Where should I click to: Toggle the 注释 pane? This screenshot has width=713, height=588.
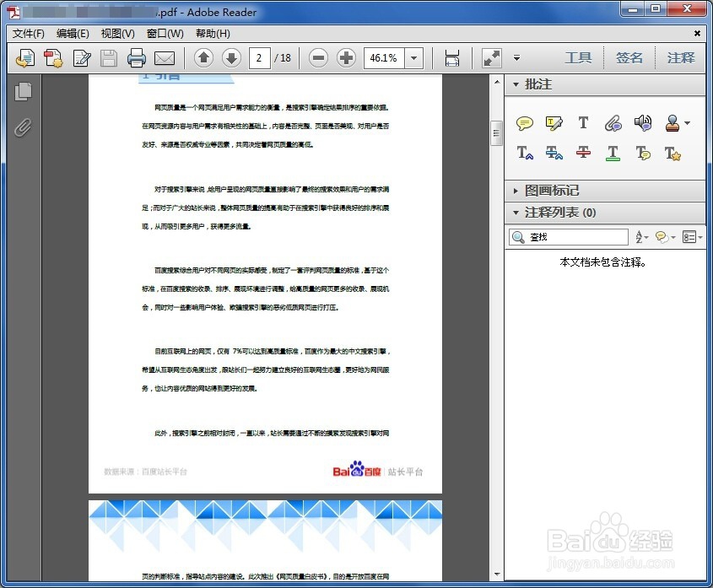(x=681, y=57)
